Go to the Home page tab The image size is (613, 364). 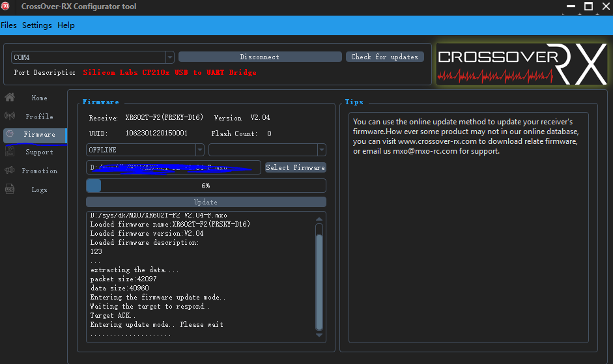[x=39, y=98]
